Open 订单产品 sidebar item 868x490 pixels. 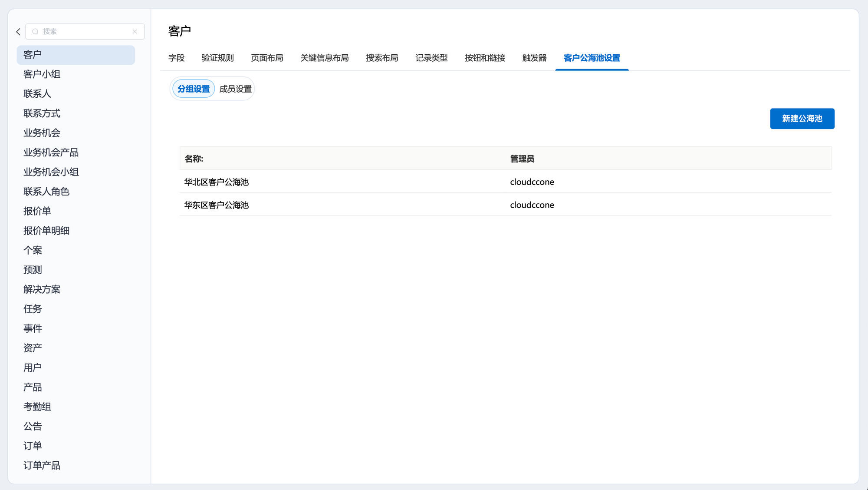(x=42, y=465)
